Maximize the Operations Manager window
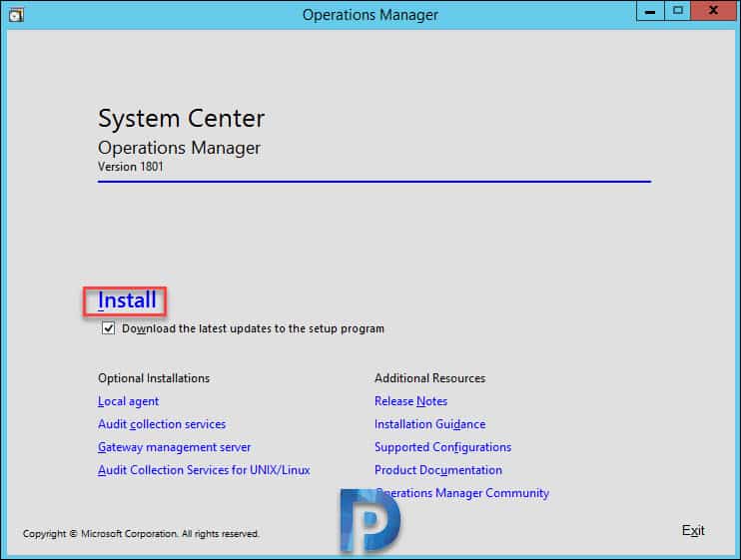This screenshot has width=741, height=560. tap(678, 11)
